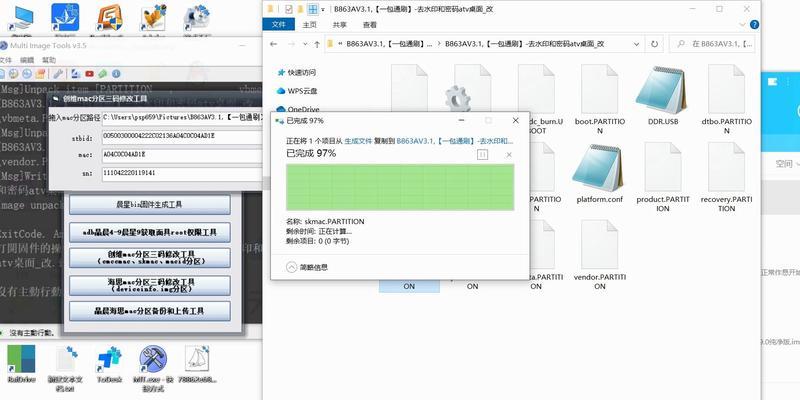Click 创维mac分区三码修改工具 button
Image resolution: width=800 pixels, height=400 pixels.
pos(149,258)
